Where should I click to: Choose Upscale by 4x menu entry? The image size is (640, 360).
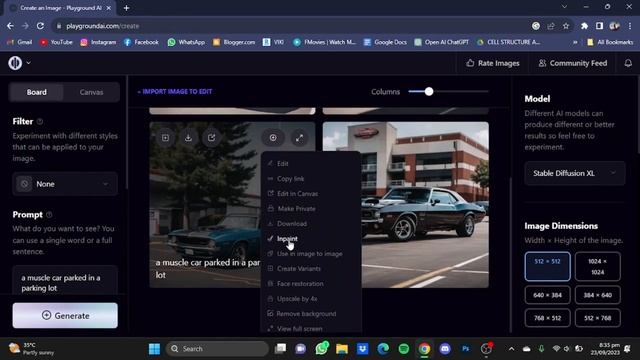(311, 299)
